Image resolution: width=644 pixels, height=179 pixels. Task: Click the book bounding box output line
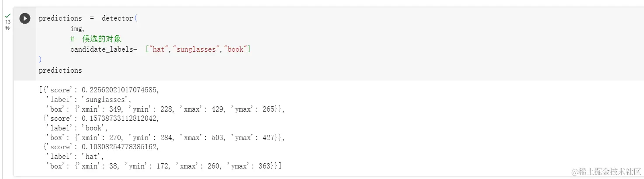pos(165,137)
